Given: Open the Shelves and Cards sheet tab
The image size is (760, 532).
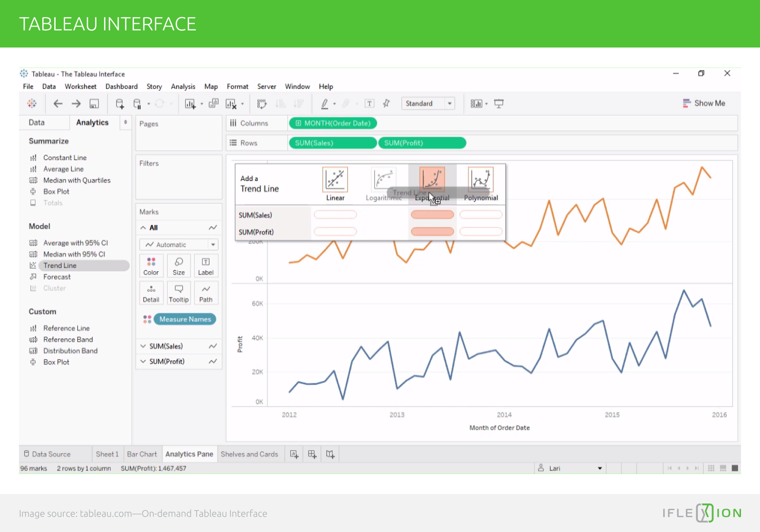Looking at the screenshot, I should coord(249,454).
